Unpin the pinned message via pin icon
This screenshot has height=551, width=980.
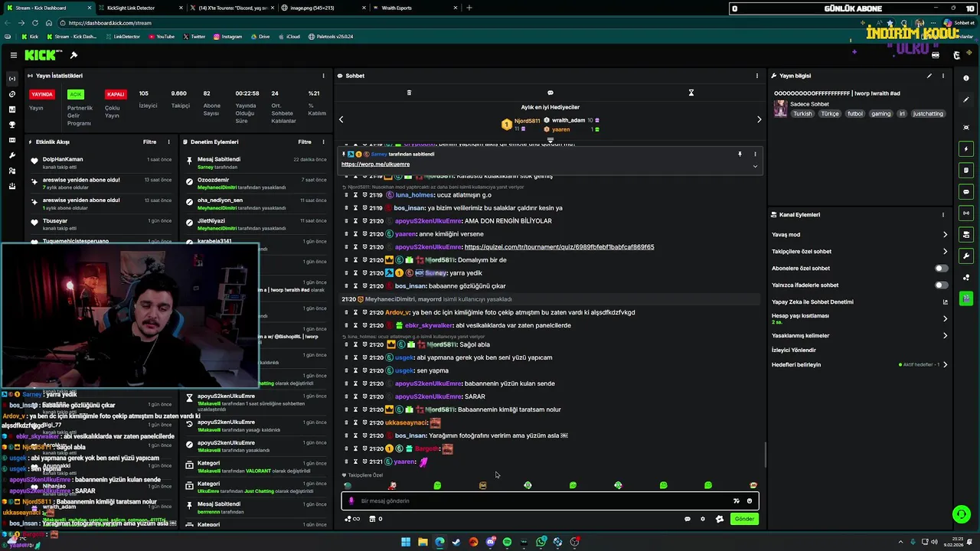click(740, 154)
